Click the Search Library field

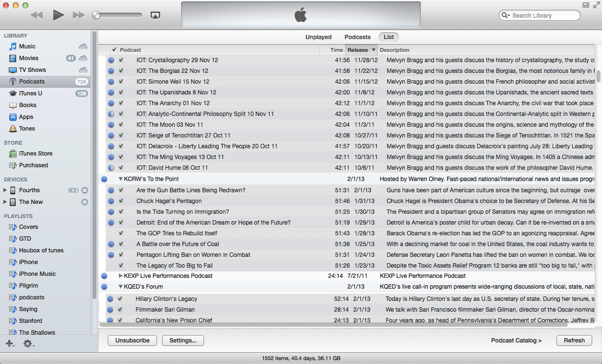pyautogui.click(x=539, y=16)
